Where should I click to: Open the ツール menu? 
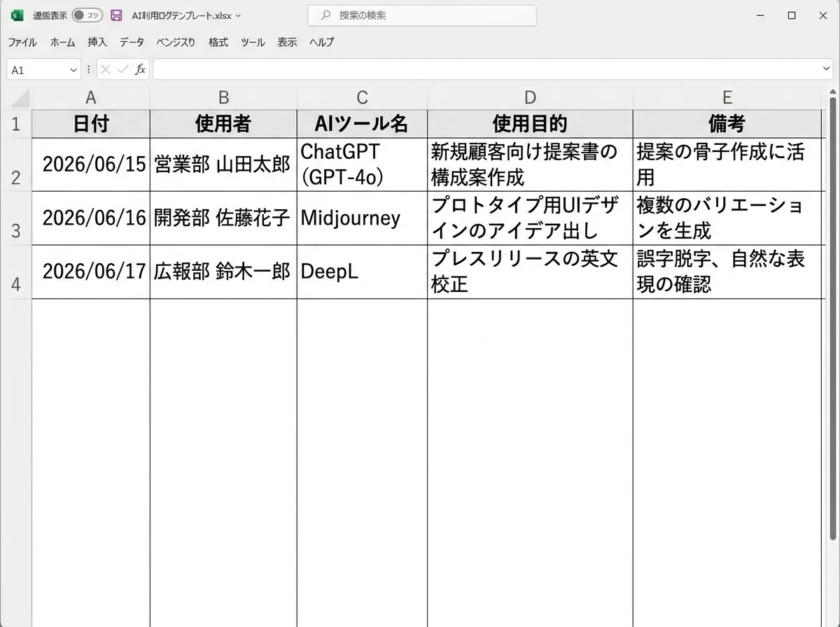(x=253, y=42)
